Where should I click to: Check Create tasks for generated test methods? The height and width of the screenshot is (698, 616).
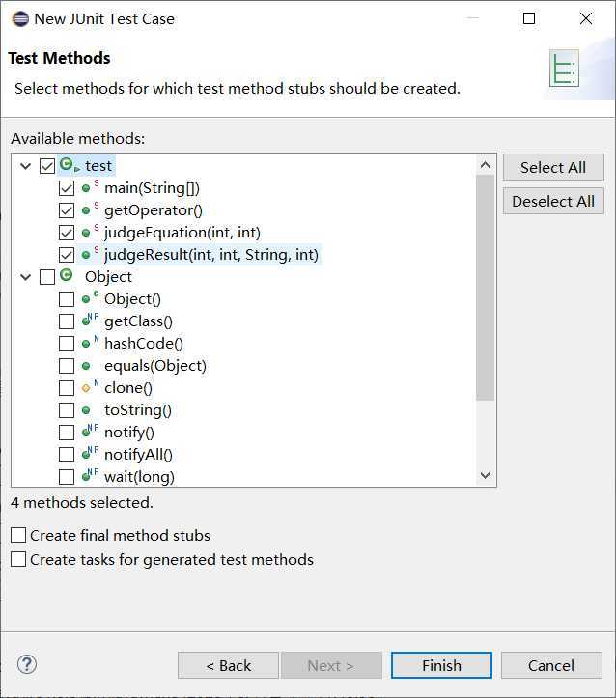[x=18, y=559]
